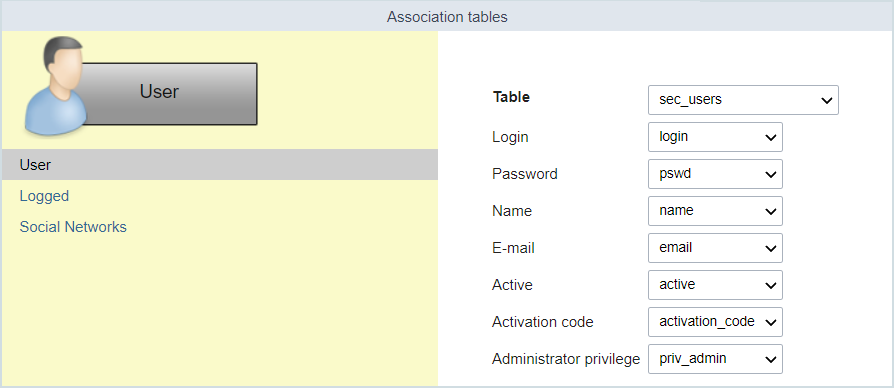Viewport: 894px width, 388px height.
Task: Click the Administrator privilege label
Action: (x=566, y=359)
